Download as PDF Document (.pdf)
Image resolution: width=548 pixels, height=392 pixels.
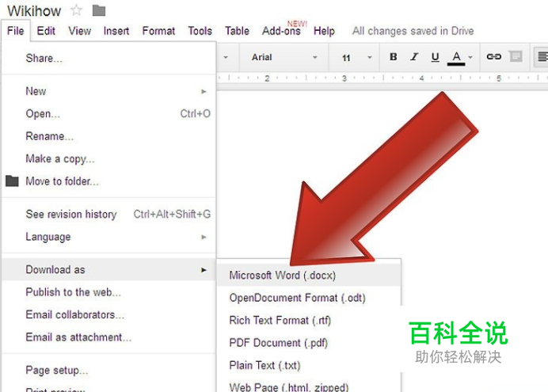(x=309, y=343)
